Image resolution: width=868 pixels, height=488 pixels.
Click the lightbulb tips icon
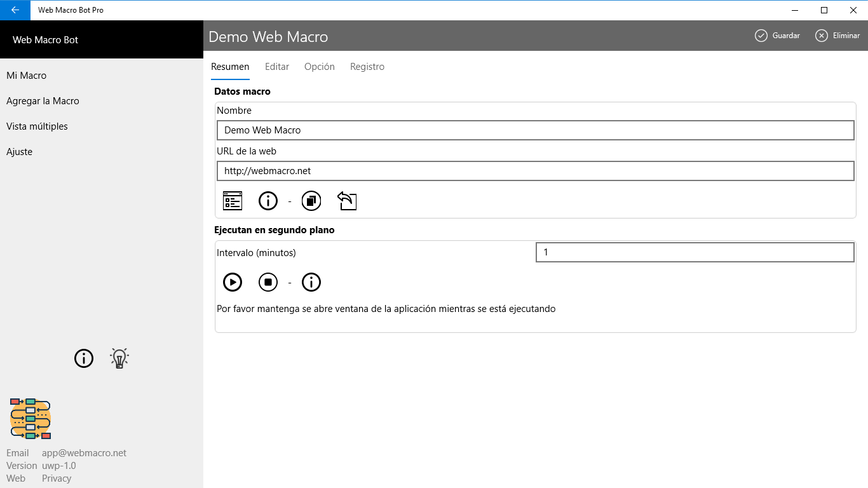[119, 358]
